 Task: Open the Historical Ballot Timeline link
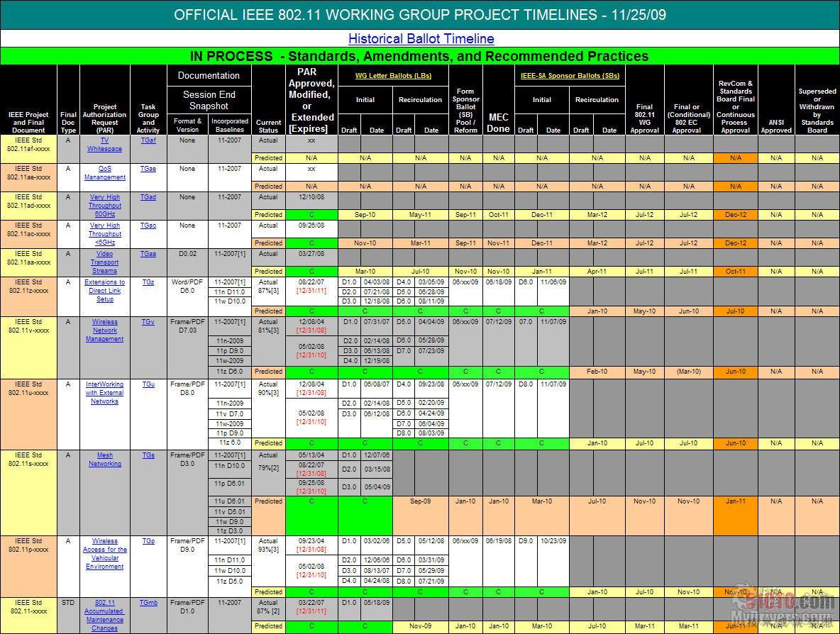421,38
